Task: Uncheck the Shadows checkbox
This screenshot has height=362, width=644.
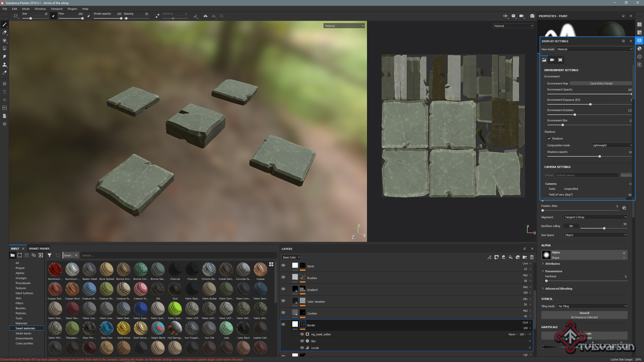Action: pyautogui.click(x=549, y=139)
